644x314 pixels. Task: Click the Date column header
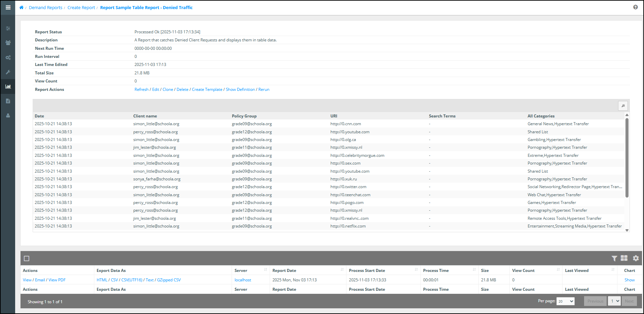(39, 116)
